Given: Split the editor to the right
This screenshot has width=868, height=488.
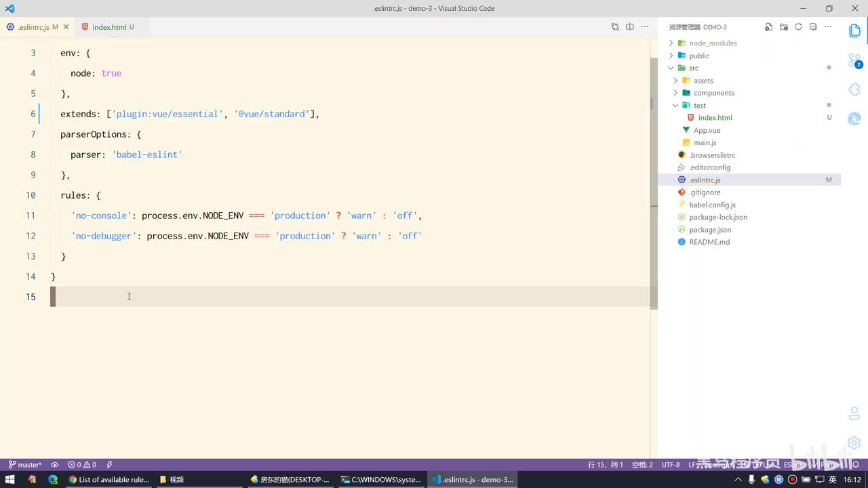Looking at the screenshot, I should click(630, 27).
